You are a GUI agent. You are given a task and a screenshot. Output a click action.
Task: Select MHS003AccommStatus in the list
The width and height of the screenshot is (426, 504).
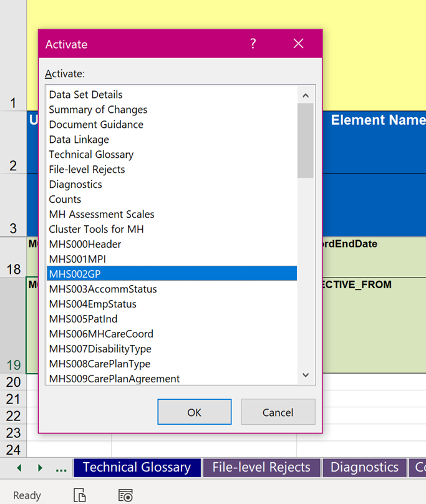pos(172,289)
